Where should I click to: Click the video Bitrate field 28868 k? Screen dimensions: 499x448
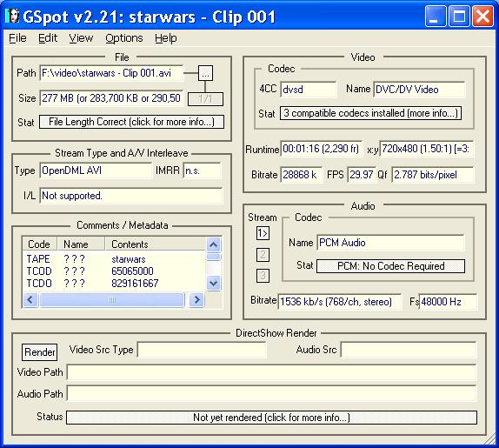(301, 175)
